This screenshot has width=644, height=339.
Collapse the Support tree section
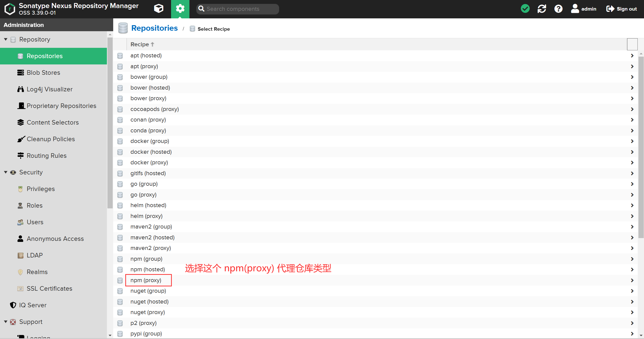pyautogui.click(x=6, y=322)
